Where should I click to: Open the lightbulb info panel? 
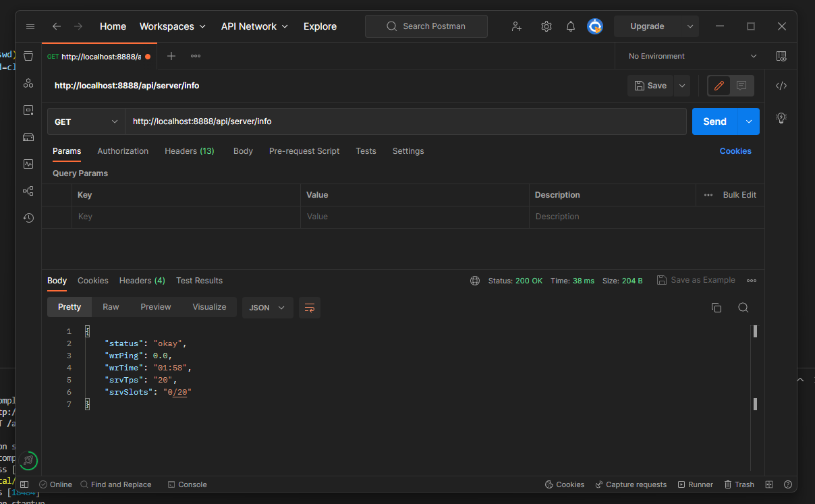(781, 117)
